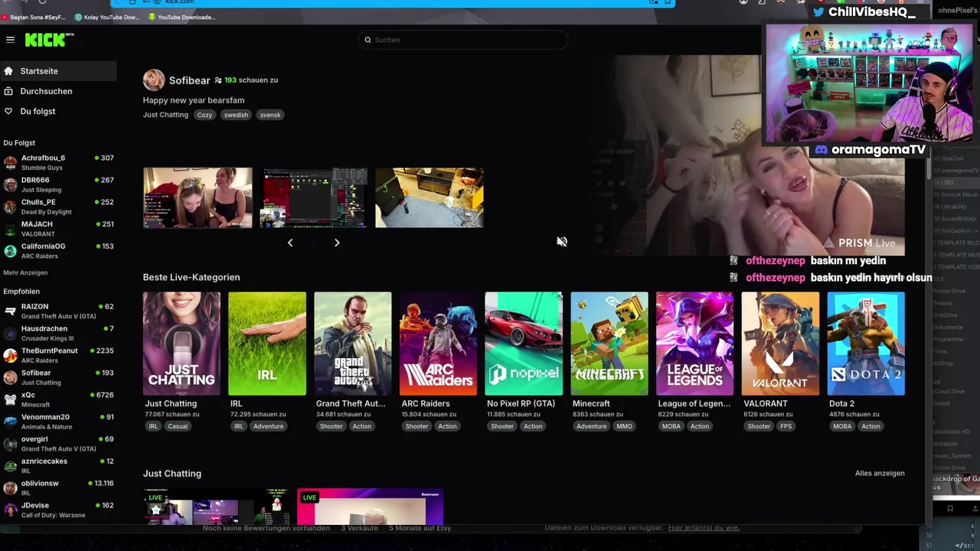The image size is (980, 551).
Task: Select the first carousel thumbnail with two women
Action: (198, 197)
